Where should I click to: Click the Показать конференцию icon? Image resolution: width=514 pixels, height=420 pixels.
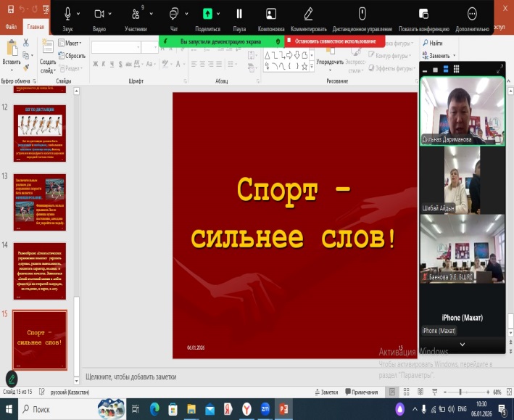(425, 15)
